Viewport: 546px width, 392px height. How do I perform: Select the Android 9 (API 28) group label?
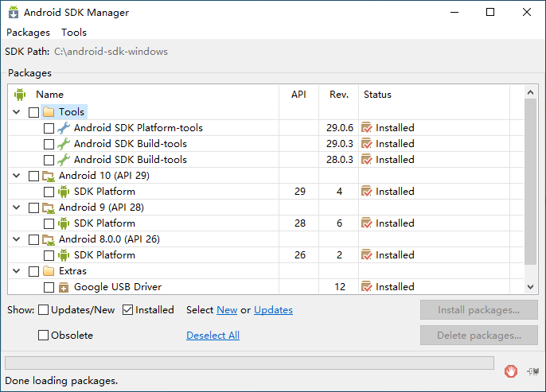coord(101,208)
